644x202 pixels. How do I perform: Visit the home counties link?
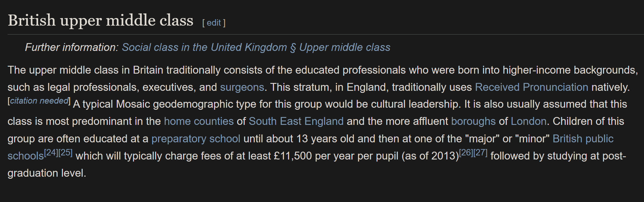pyautogui.click(x=199, y=121)
